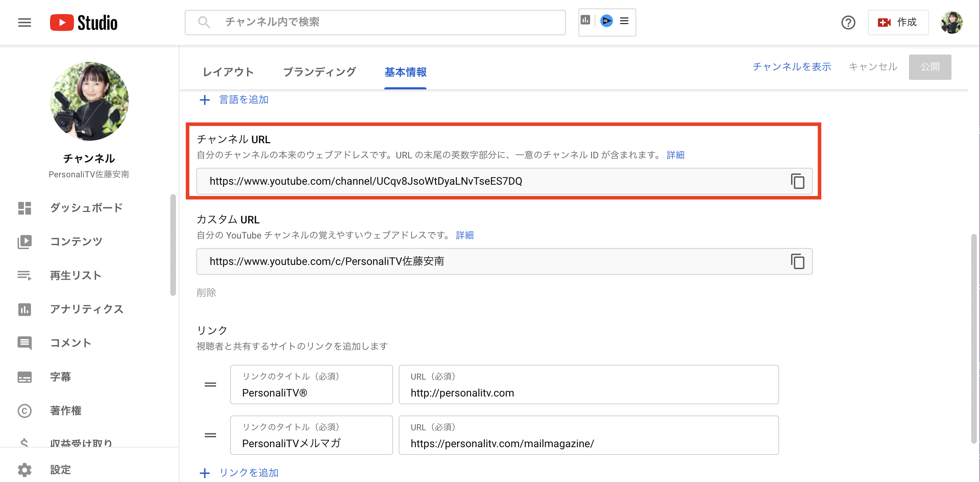The width and height of the screenshot is (980, 482).
Task: Open 再生リスト in sidebar
Action: click(75, 275)
